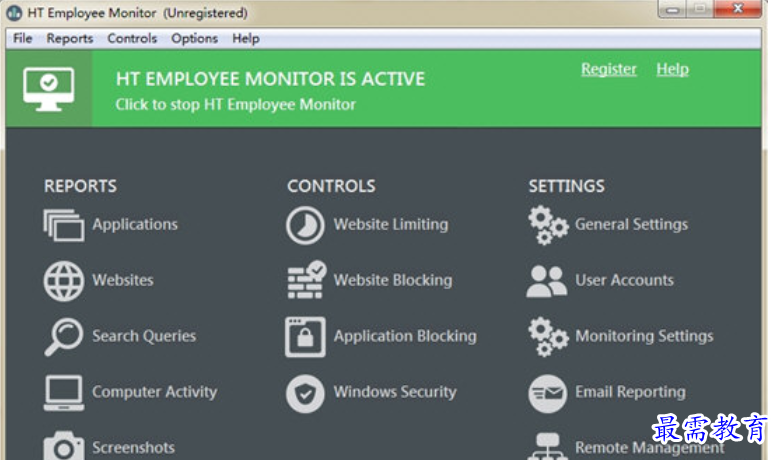Open the Email Reporting envelope icon

[x=547, y=394]
